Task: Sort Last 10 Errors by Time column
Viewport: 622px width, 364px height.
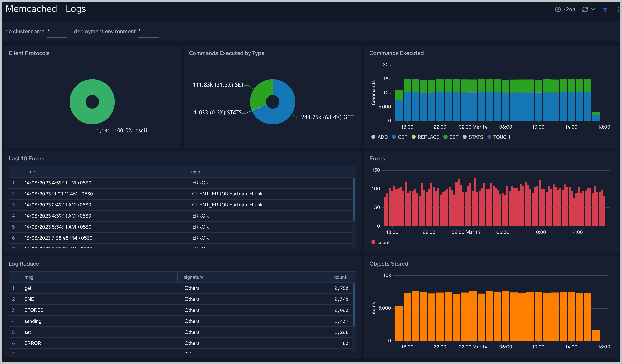Action: pos(30,172)
